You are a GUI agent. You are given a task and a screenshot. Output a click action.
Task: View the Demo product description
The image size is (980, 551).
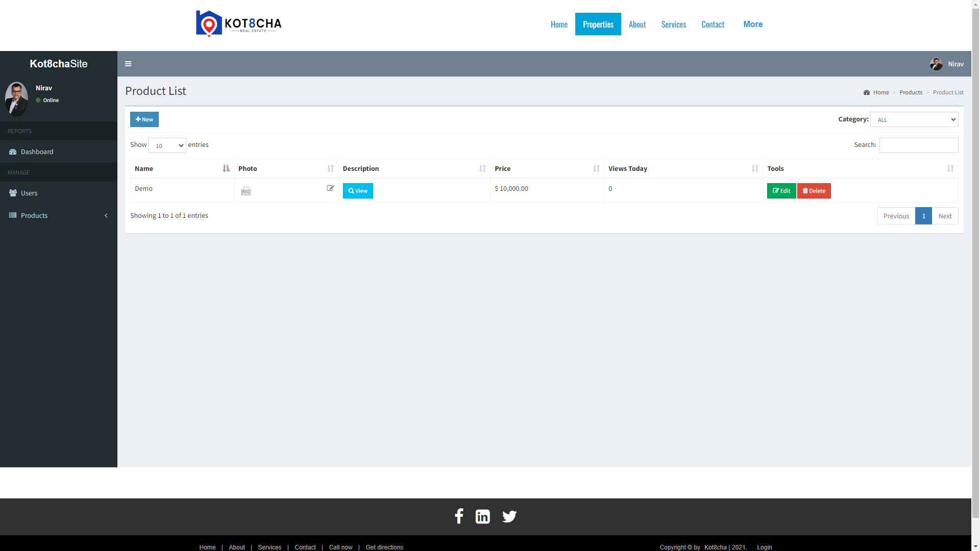tap(358, 191)
